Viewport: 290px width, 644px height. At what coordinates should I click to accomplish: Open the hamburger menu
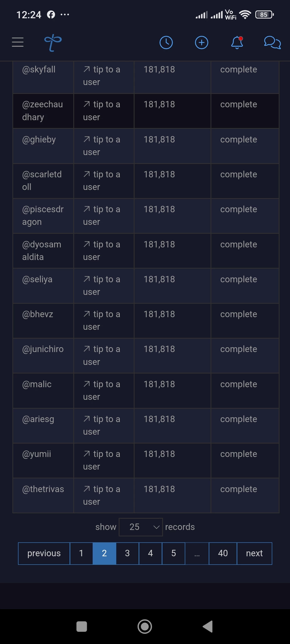pyautogui.click(x=18, y=42)
